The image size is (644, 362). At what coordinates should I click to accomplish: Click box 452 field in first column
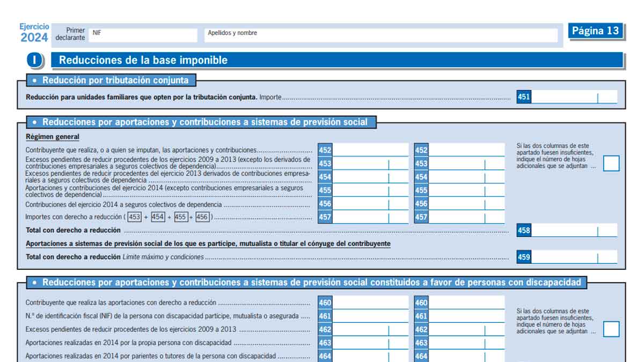point(371,150)
